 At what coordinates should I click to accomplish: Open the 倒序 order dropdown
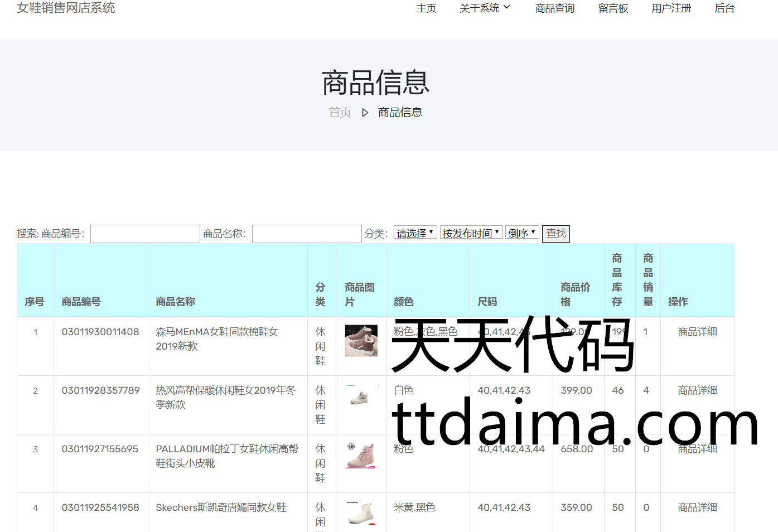(x=521, y=233)
